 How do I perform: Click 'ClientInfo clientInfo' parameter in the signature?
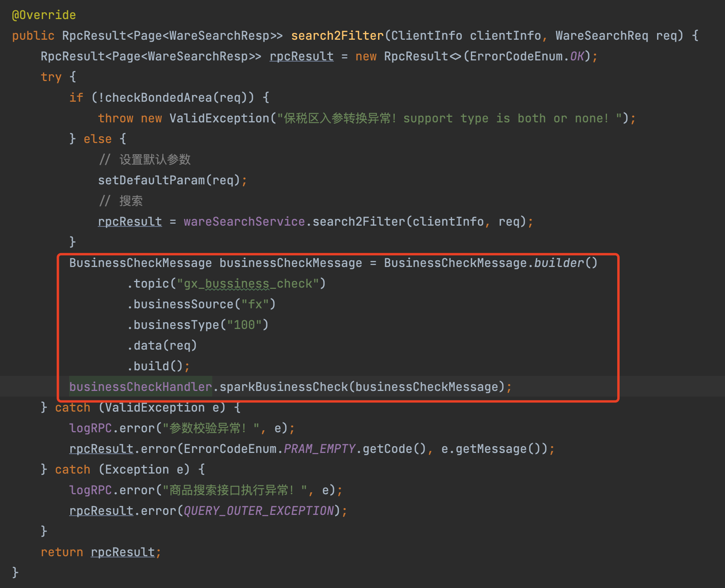click(x=466, y=36)
